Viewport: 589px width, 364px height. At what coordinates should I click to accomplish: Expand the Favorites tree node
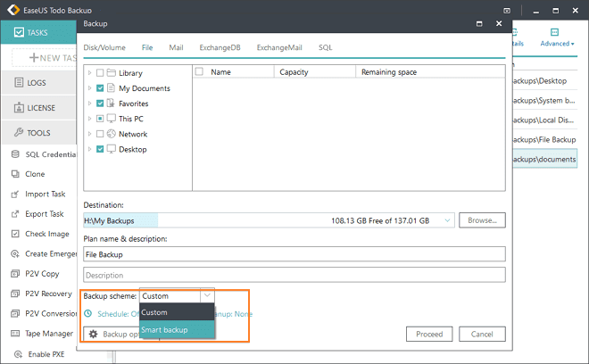click(x=89, y=103)
